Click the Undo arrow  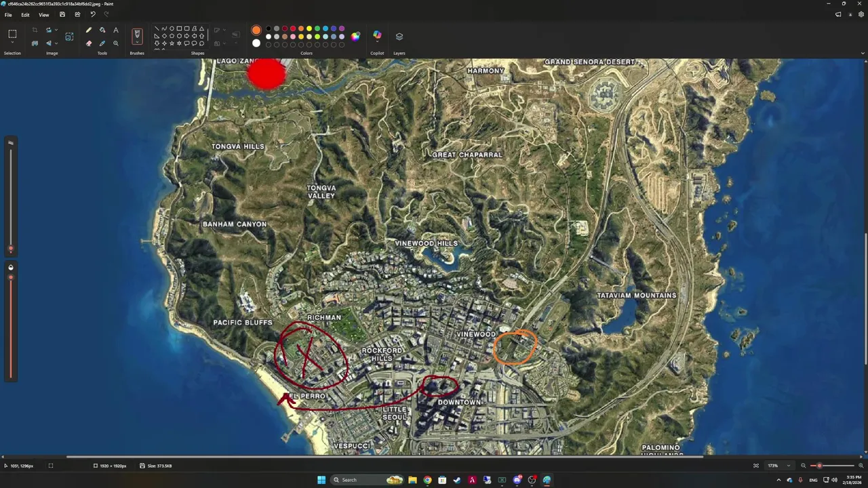click(92, 14)
